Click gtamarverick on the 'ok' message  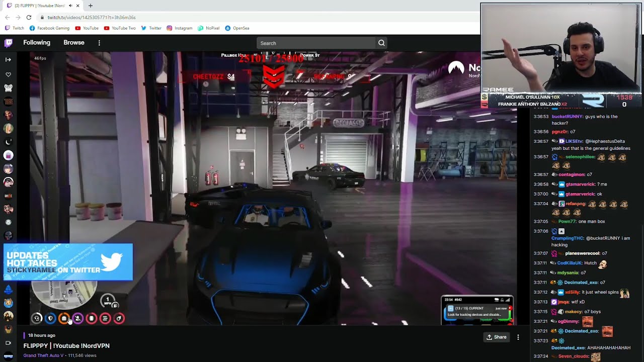pyautogui.click(x=580, y=194)
